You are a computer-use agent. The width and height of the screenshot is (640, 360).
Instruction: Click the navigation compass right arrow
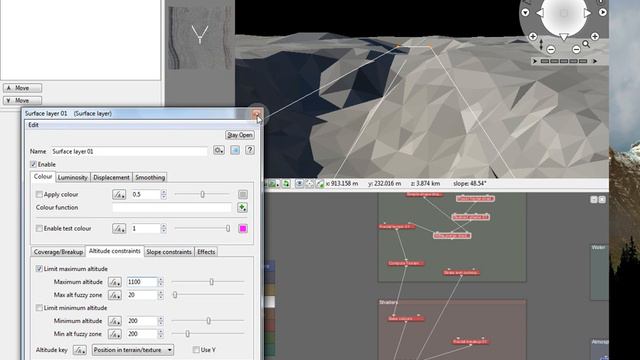(x=587, y=13)
